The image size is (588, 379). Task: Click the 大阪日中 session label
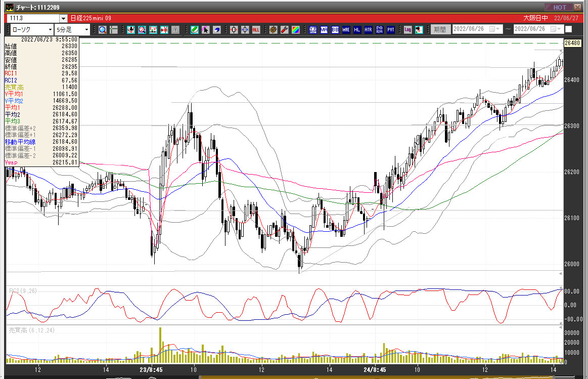tap(535, 18)
